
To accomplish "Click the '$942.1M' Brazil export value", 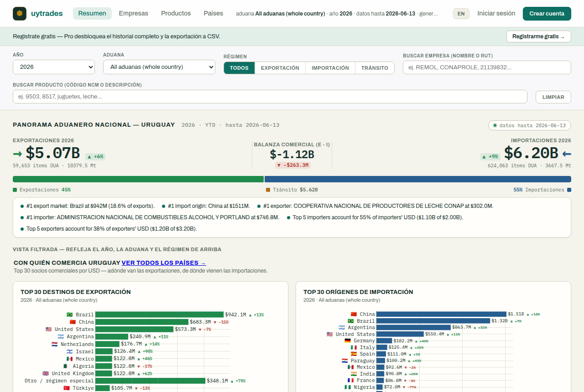I will 235,315.
